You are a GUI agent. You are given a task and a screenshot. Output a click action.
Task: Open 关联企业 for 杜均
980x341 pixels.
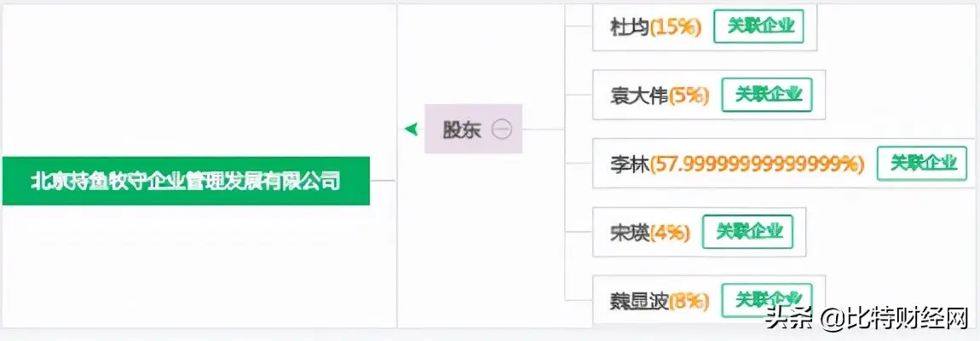(758, 26)
